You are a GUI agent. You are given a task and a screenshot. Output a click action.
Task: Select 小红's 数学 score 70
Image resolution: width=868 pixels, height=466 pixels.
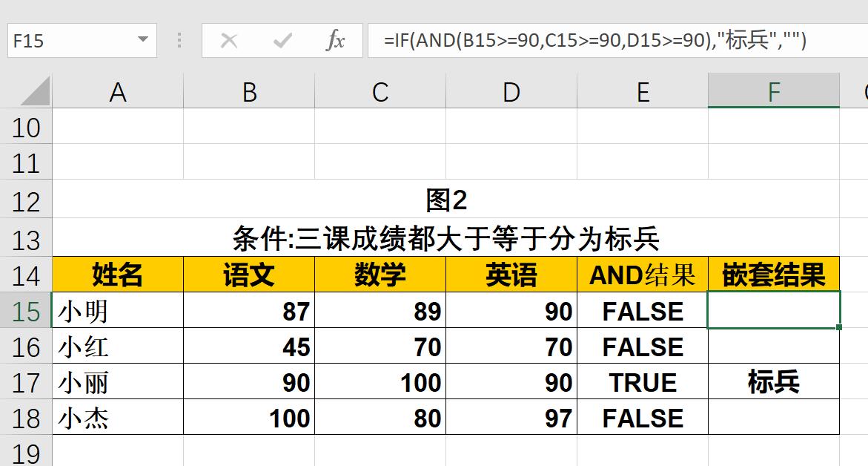[x=380, y=347]
